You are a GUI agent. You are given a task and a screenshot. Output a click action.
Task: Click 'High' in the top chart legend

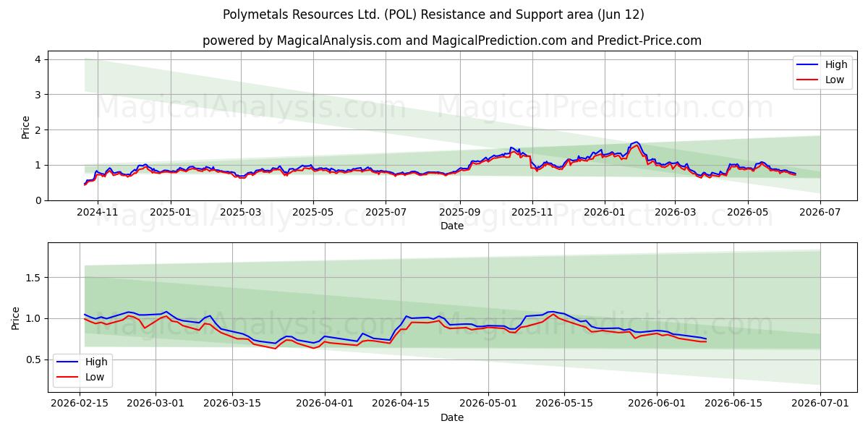[x=836, y=64]
